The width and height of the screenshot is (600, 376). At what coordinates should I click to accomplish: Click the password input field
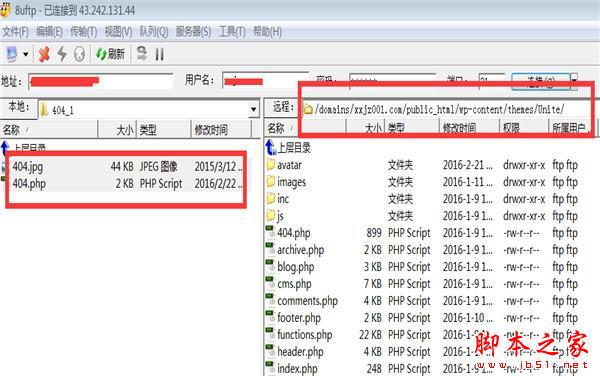(392, 81)
